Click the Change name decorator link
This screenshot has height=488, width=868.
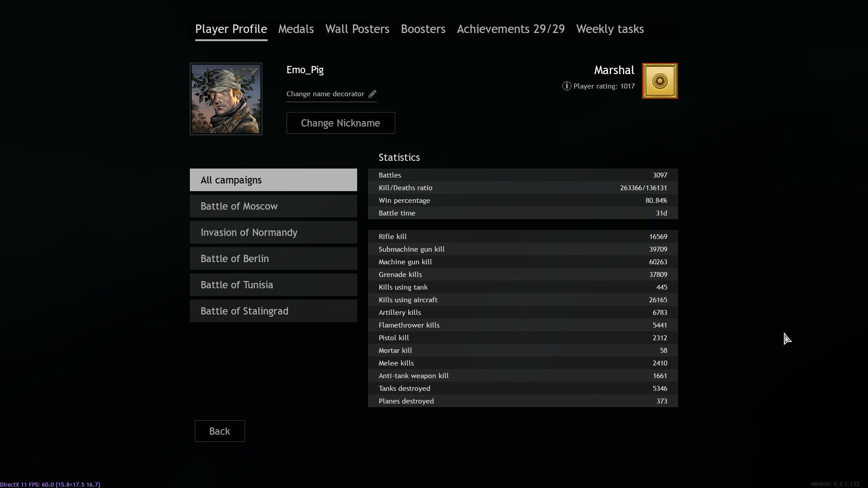(325, 94)
